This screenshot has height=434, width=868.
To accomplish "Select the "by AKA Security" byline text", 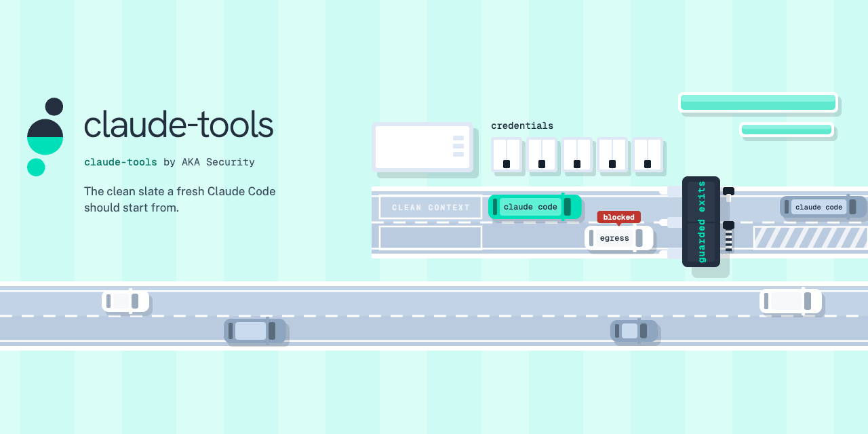I will tap(209, 162).
